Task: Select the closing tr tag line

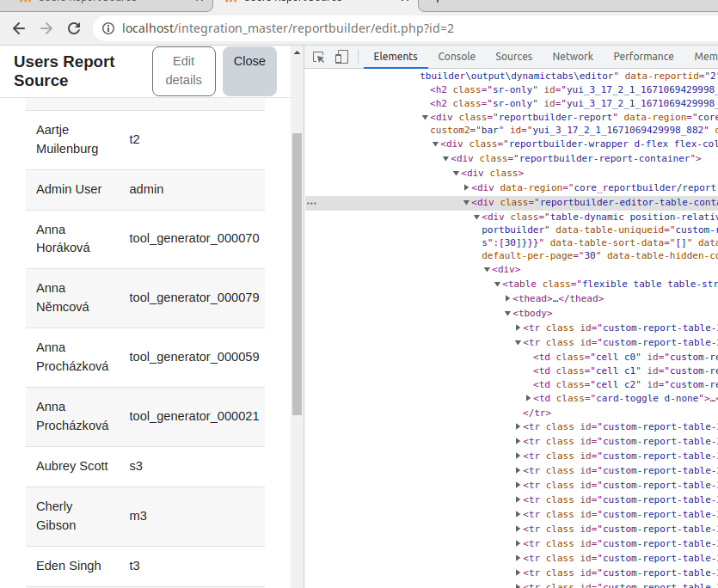Action: point(537,413)
